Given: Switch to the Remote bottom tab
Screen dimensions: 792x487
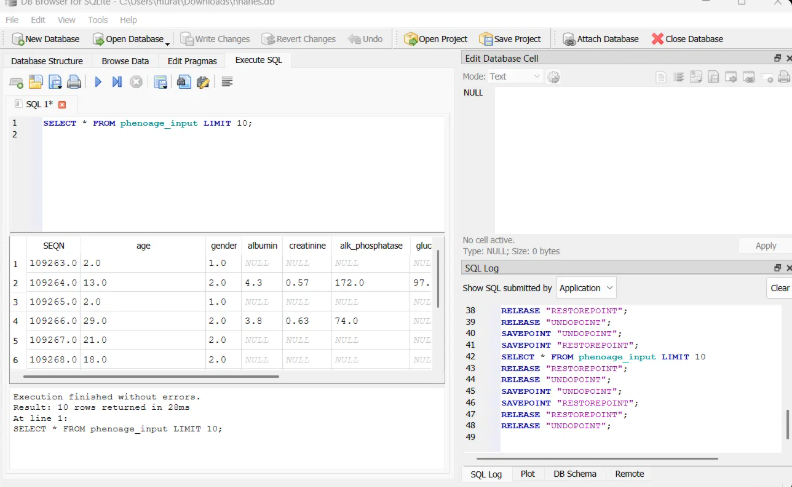Looking at the screenshot, I should [629, 474].
